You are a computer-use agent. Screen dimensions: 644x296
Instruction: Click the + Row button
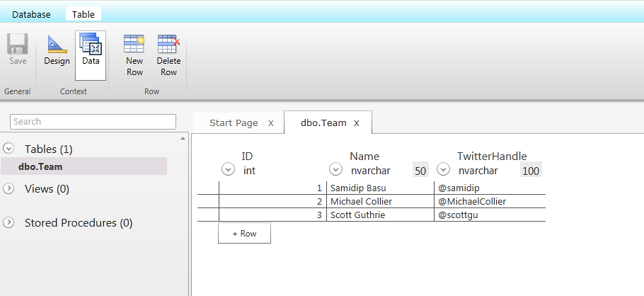(244, 233)
